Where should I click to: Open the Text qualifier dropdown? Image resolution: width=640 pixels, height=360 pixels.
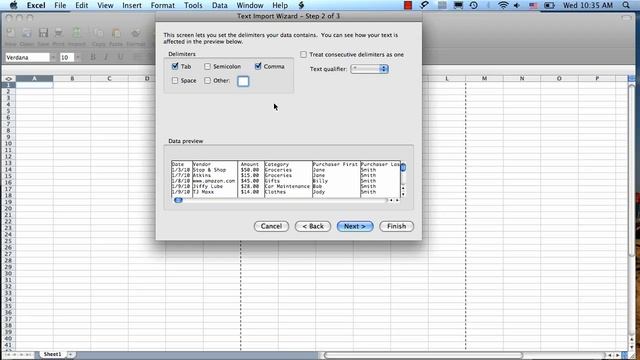(x=369, y=69)
